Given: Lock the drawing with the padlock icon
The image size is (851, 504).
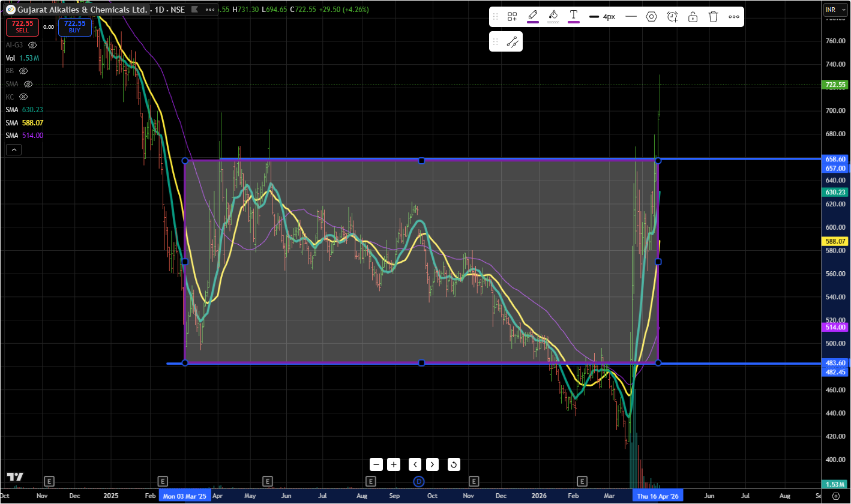Looking at the screenshot, I should (693, 17).
